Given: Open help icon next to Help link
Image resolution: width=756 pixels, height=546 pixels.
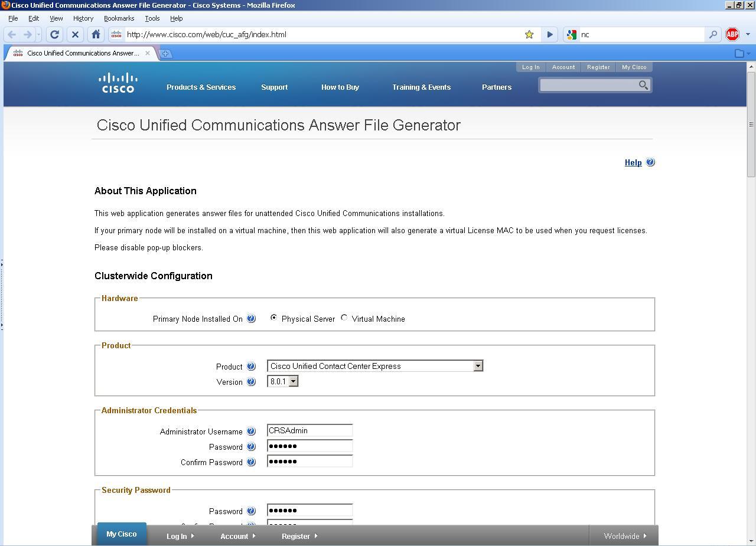Looking at the screenshot, I should click(650, 162).
